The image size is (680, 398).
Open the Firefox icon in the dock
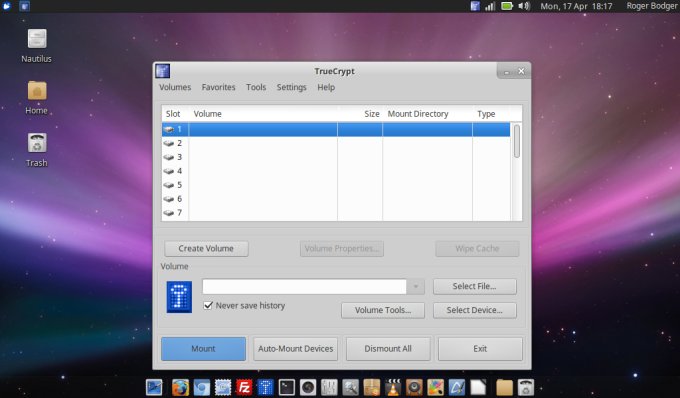[180, 387]
